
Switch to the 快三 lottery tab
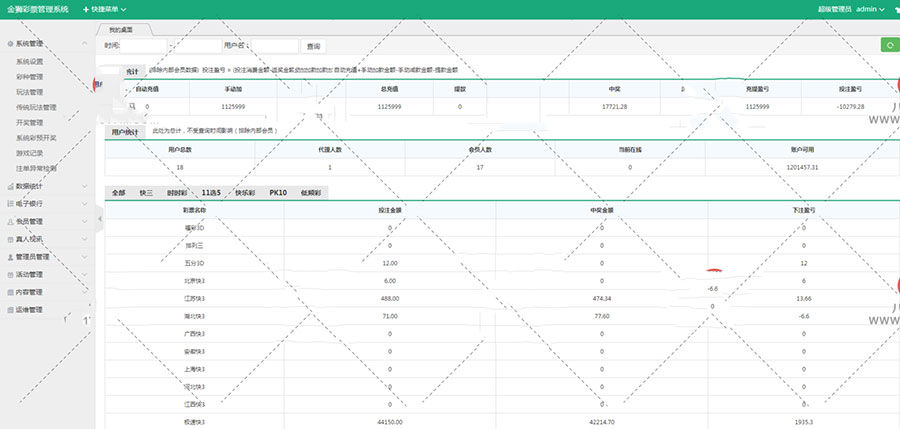coord(146,192)
